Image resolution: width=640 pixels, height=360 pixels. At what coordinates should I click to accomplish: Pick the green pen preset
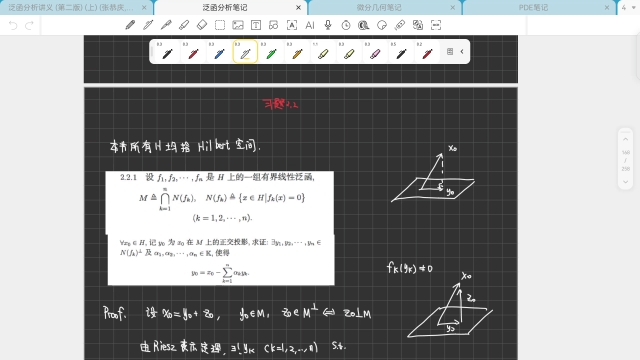pyautogui.click(x=271, y=51)
